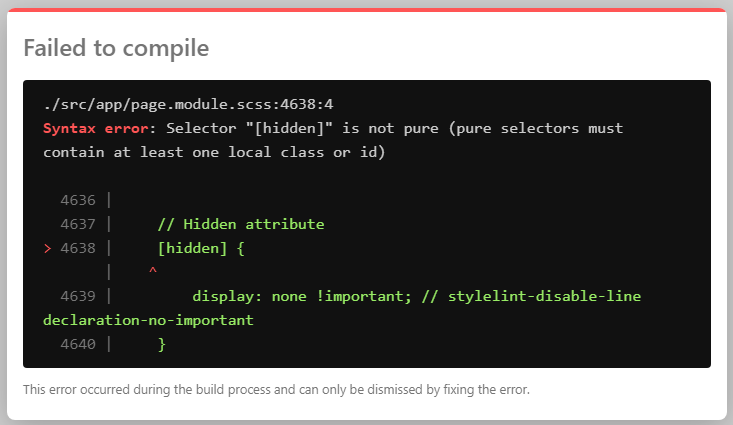This screenshot has height=425, width=733.
Task: Click the "[hidden] {" selector code
Action: coord(201,248)
